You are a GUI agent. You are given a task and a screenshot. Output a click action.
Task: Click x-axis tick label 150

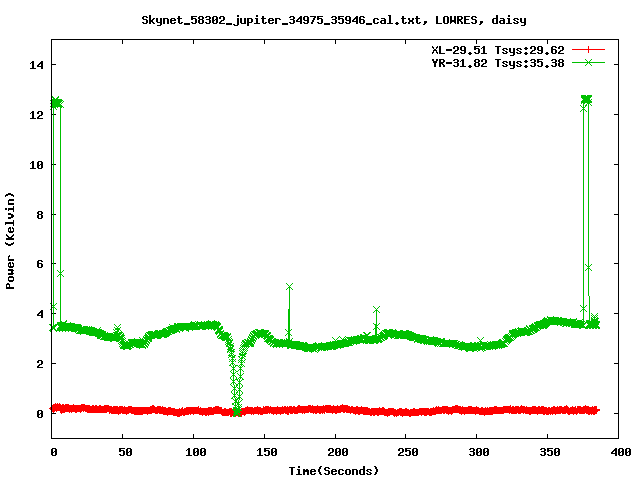(x=267, y=452)
